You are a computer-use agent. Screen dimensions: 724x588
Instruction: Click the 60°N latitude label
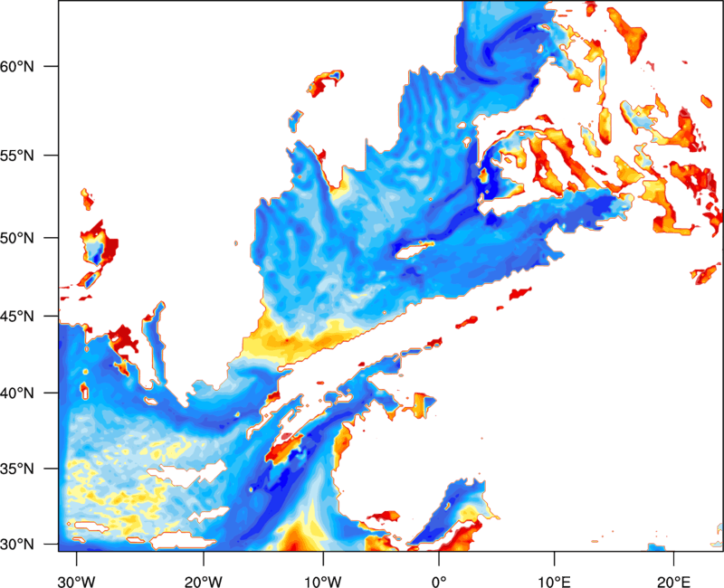17,66
